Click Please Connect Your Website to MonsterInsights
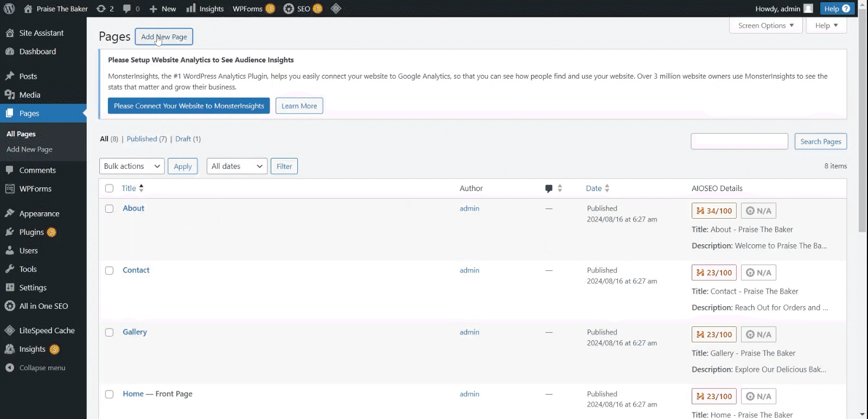 (189, 106)
